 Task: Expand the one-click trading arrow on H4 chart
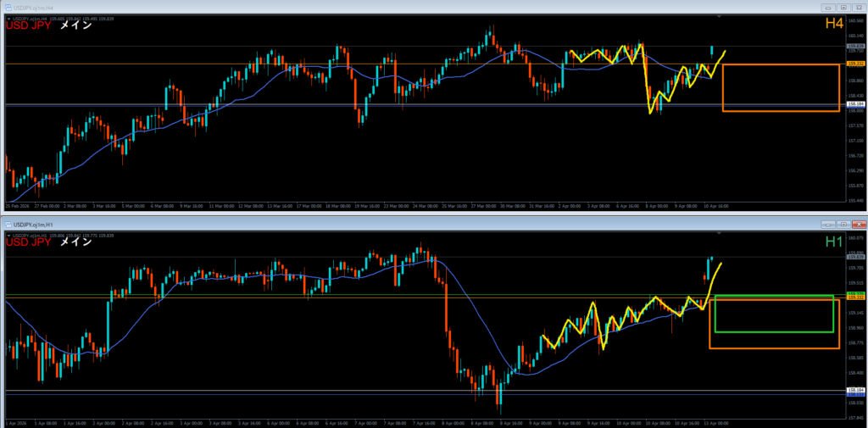[x=8, y=17]
